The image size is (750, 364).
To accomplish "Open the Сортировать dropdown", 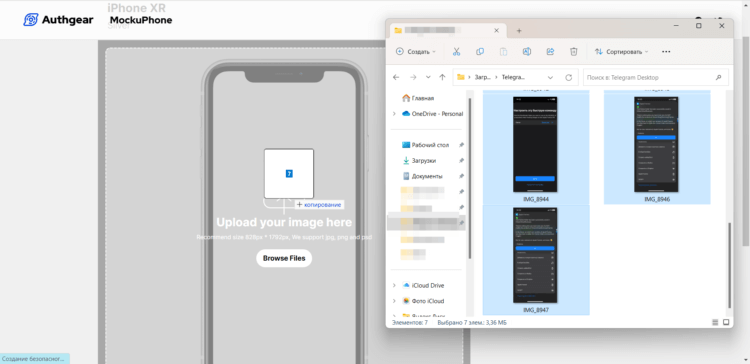I will click(x=621, y=52).
